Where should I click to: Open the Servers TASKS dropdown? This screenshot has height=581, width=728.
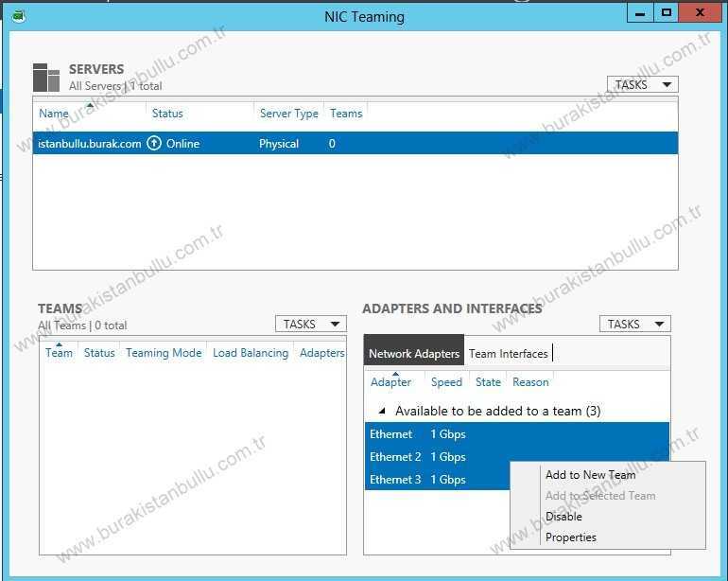pos(643,84)
